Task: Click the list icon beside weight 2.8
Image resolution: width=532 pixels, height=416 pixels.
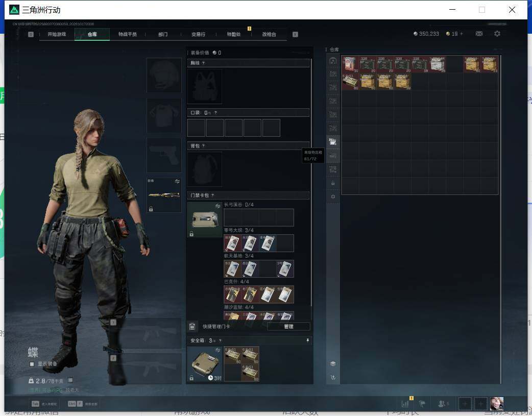Action: (x=70, y=380)
